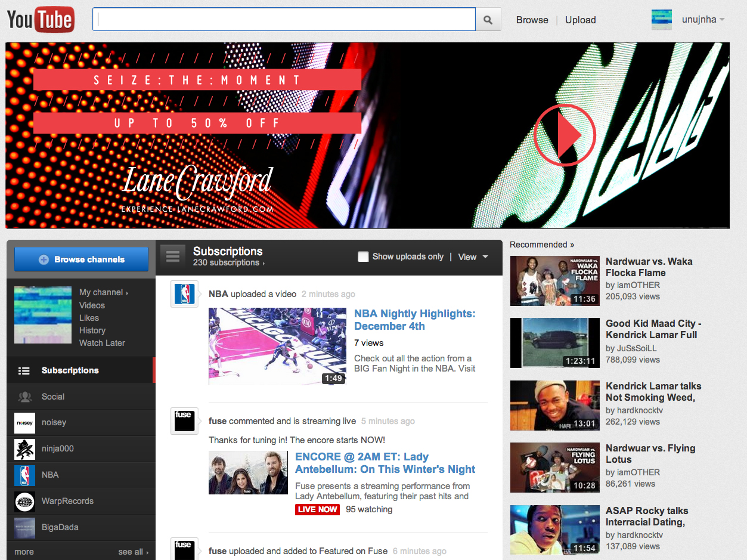Open Nardwuar vs. Waka Flocka Flame title
The height and width of the screenshot is (560, 747).
point(649,267)
